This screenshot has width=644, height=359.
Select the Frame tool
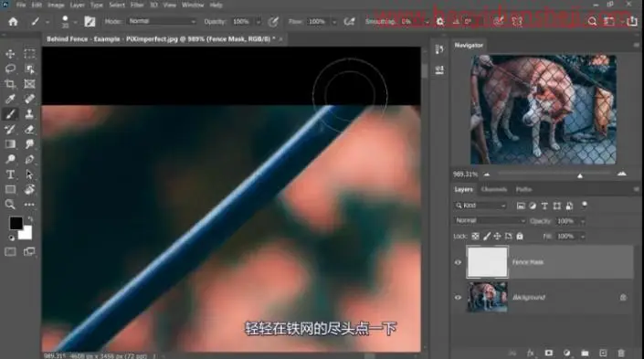29,84
